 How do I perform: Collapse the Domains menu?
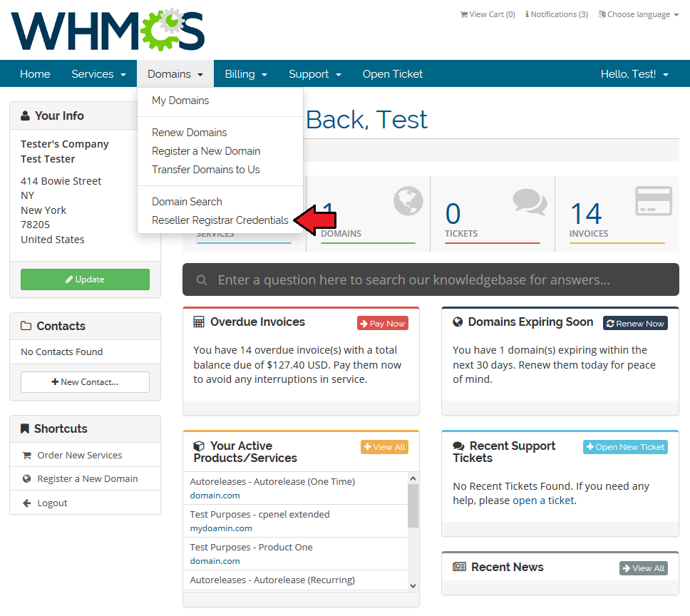tap(175, 74)
